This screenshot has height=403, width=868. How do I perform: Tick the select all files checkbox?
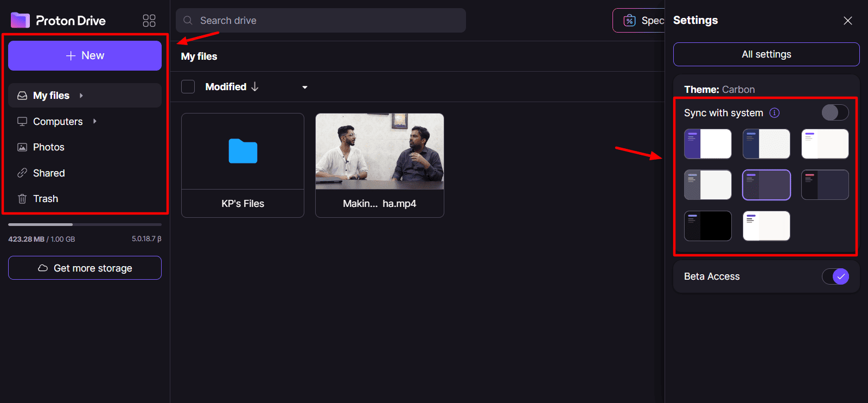point(188,87)
